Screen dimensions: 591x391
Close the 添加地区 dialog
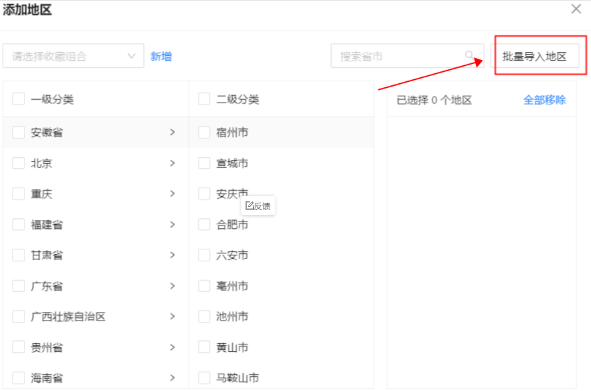[x=576, y=9]
